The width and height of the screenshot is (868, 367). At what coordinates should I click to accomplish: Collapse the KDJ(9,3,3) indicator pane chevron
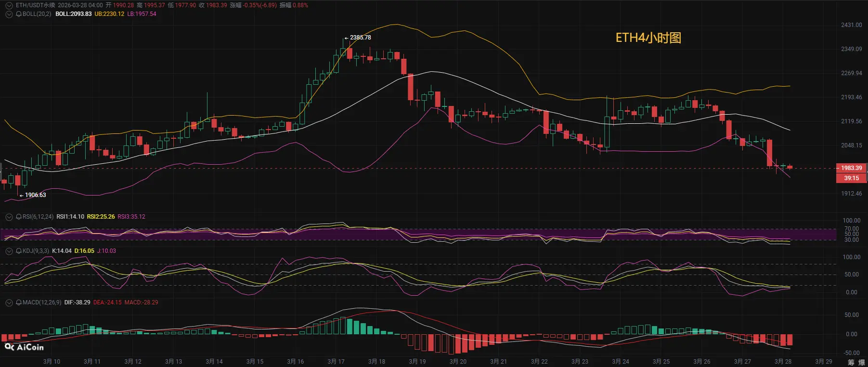9,251
